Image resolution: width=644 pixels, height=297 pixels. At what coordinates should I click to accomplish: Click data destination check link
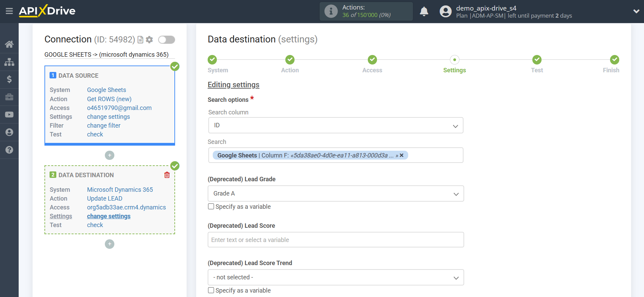click(x=95, y=225)
